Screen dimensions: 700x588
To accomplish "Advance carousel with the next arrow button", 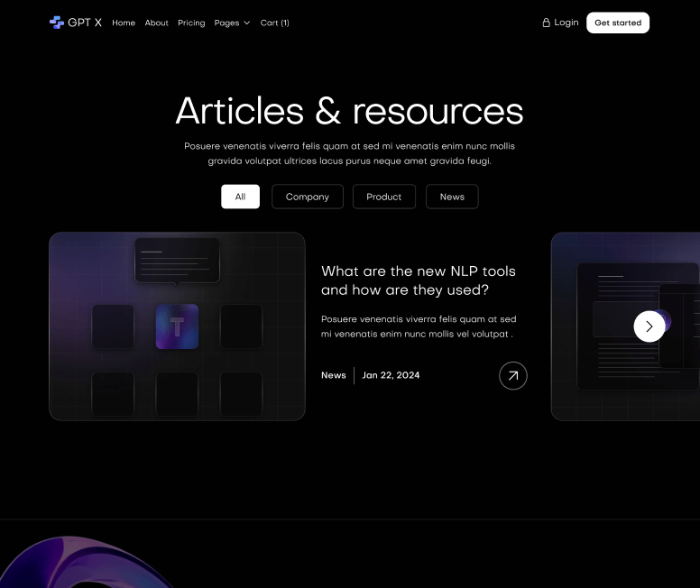I will (649, 326).
